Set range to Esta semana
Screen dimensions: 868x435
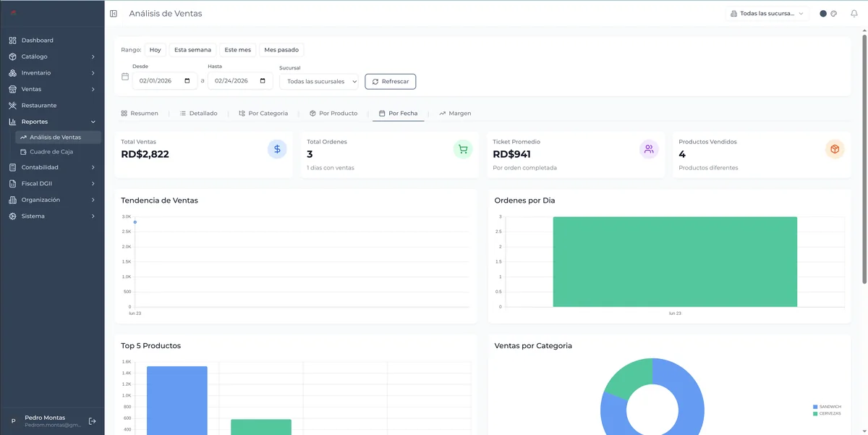coord(193,50)
